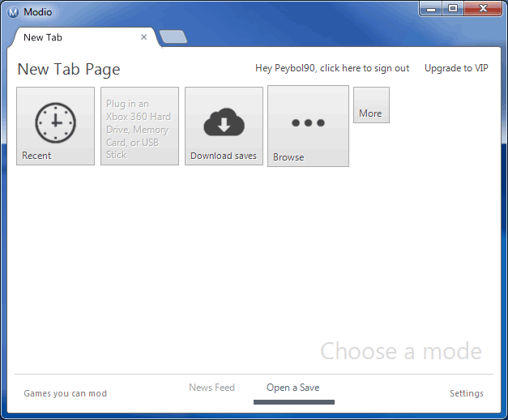Maximize the Modio window

452,9
